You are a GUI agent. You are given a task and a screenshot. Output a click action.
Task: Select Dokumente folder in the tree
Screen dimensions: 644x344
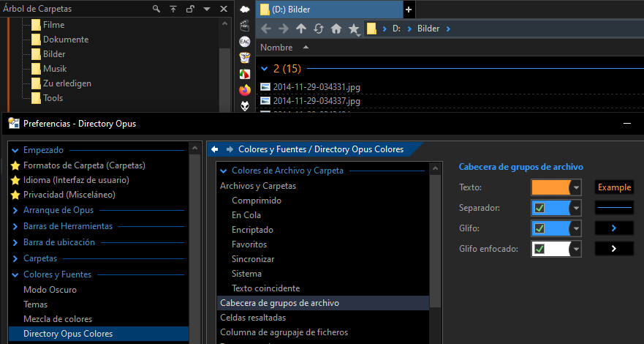point(66,40)
